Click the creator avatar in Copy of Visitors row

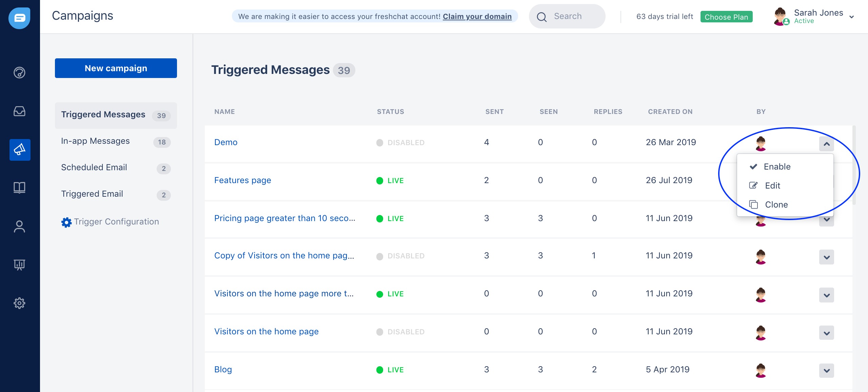(761, 257)
